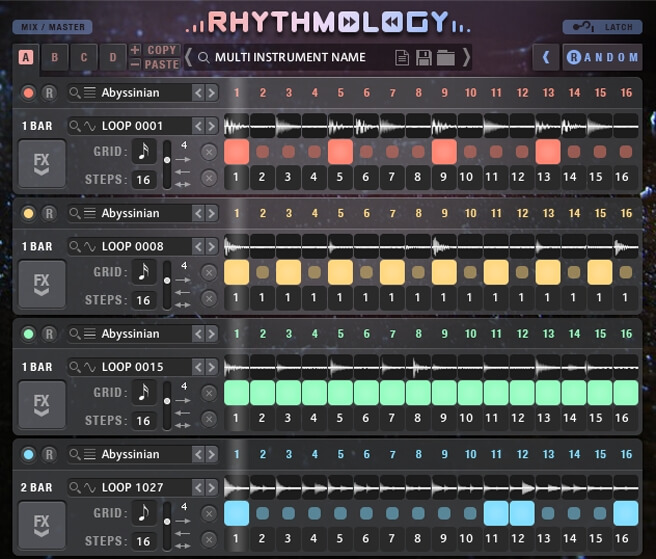
Task: Adjust vertical slider on LOOP 0015 track
Action: pos(167,405)
